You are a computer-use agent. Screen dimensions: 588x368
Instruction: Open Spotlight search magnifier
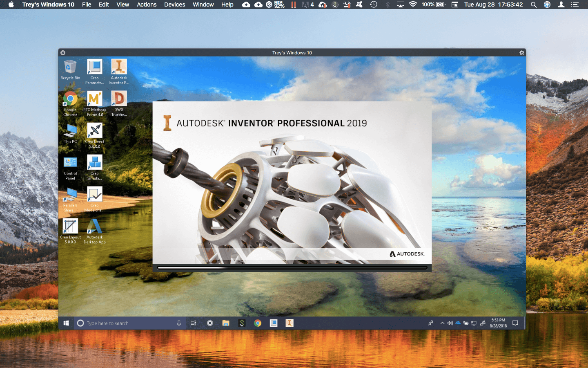coord(533,4)
